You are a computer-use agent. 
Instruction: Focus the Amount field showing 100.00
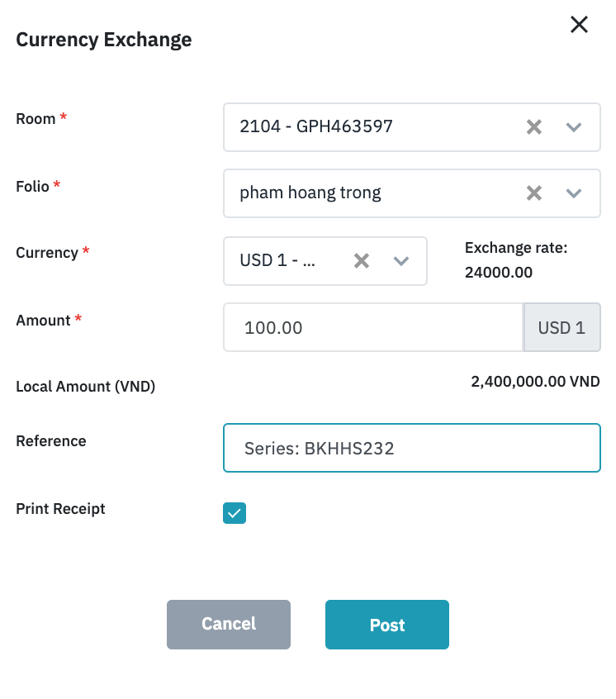[x=372, y=327]
